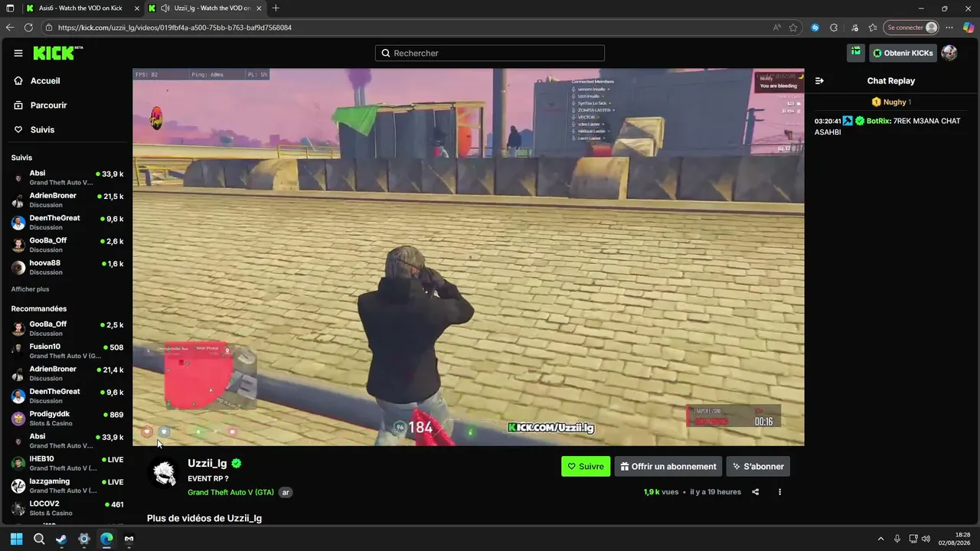
Task: Expand followed list with Afficher plus
Action: [30, 289]
